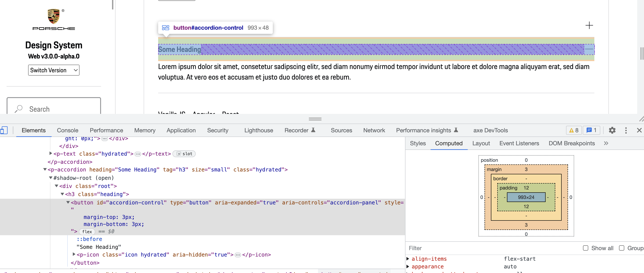Click the messages issue badge

[592, 130]
